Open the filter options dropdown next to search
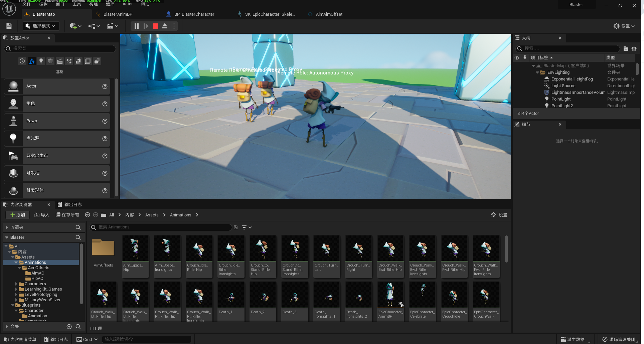The image size is (644, 344). tap(247, 227)
